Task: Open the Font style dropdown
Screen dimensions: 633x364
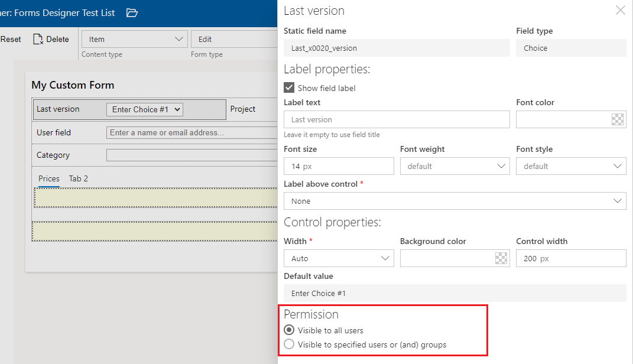Action: coord(570,166)
